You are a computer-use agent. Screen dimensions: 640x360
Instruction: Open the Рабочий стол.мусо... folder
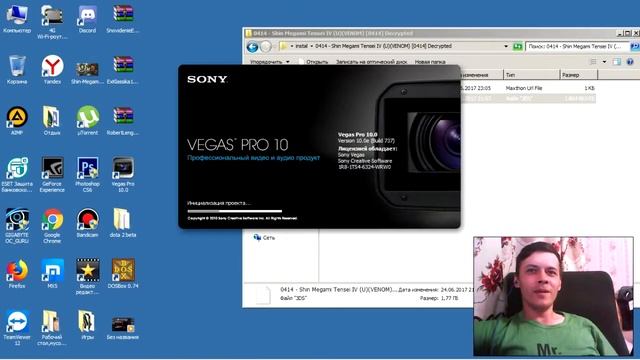[x=52, y=328]
